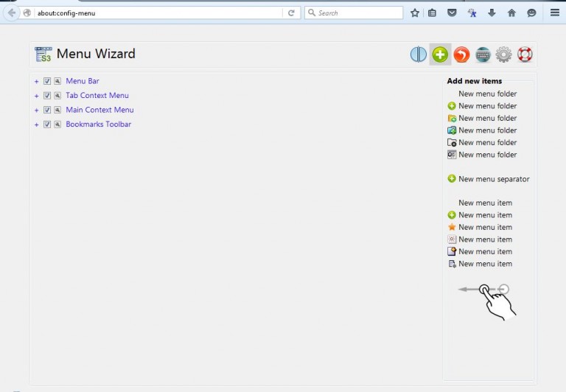Click the magnifier icon beside Menu Bar
566x392 pixels.
[x=57, y=81]
